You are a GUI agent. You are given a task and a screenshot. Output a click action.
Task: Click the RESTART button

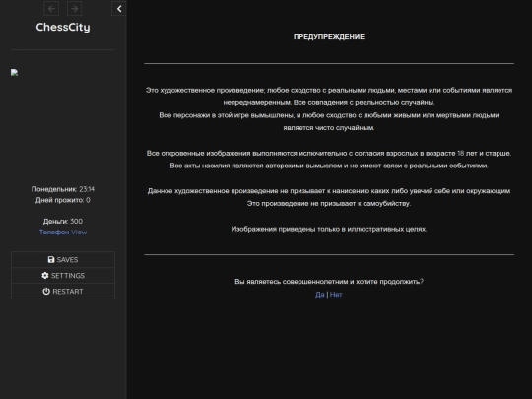click(63, 291)
